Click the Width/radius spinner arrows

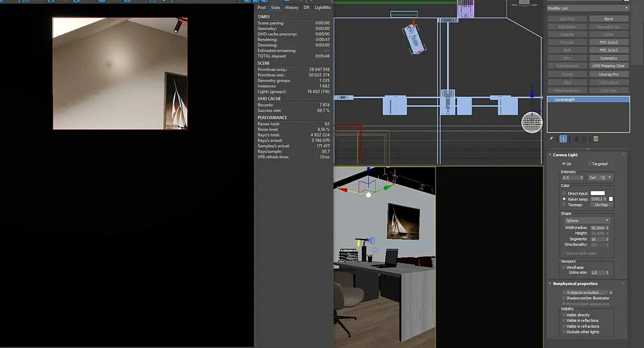click(607, 228)
